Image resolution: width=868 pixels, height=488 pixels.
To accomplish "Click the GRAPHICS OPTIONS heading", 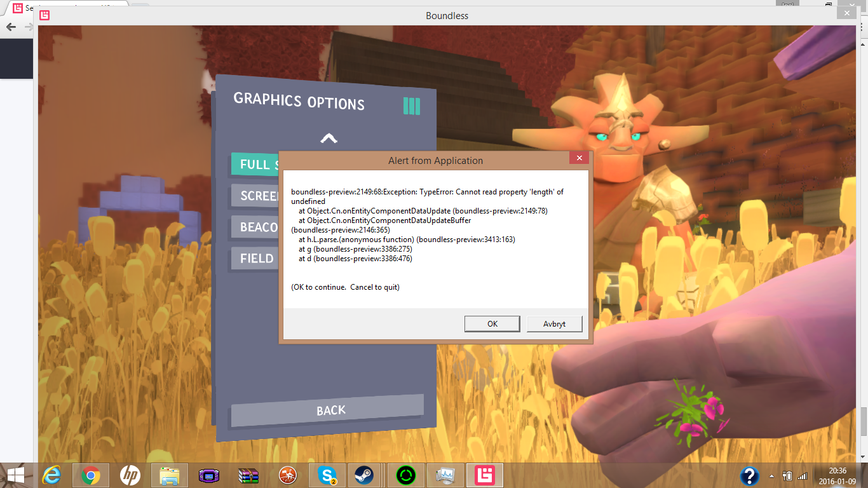I will click(x=299, y=102).
